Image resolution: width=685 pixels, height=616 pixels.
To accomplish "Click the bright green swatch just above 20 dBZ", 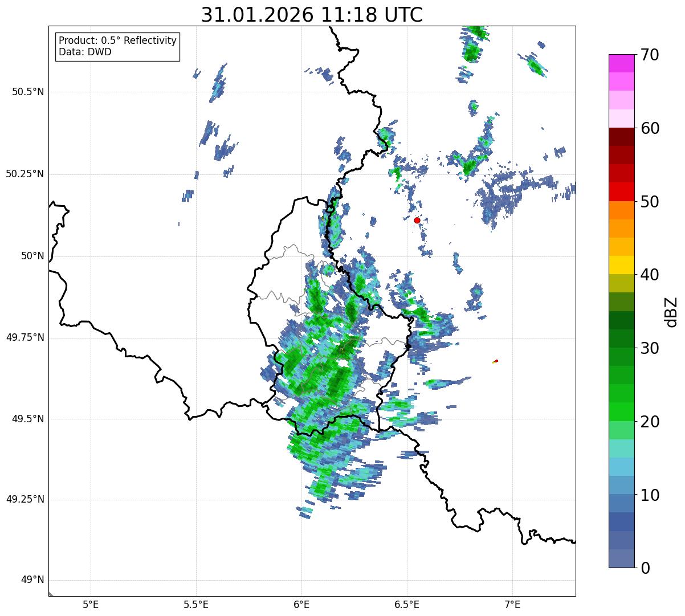I will click(x=621, y=411).
